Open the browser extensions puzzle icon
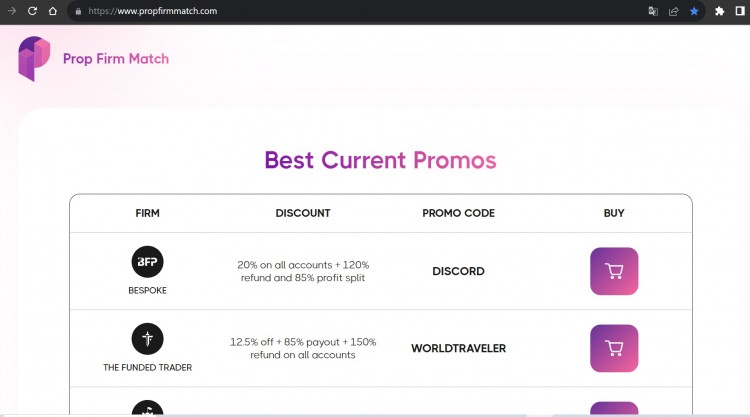 point(719,11)
